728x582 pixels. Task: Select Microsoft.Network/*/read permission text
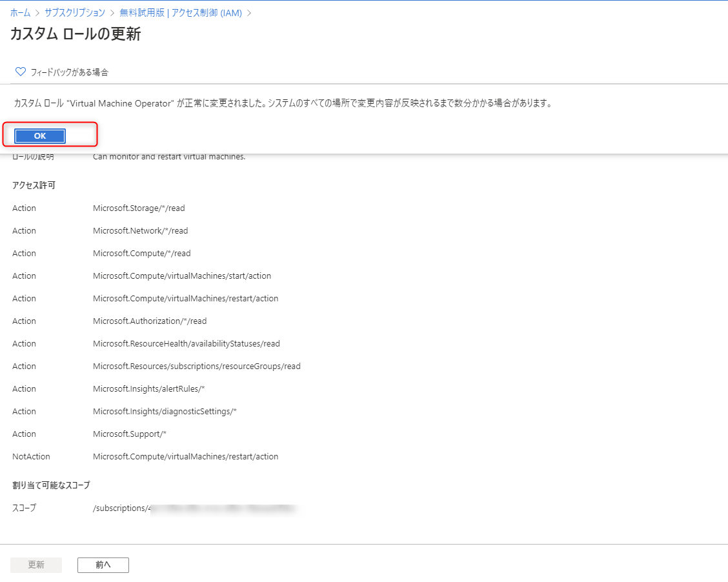click(140, 230)
